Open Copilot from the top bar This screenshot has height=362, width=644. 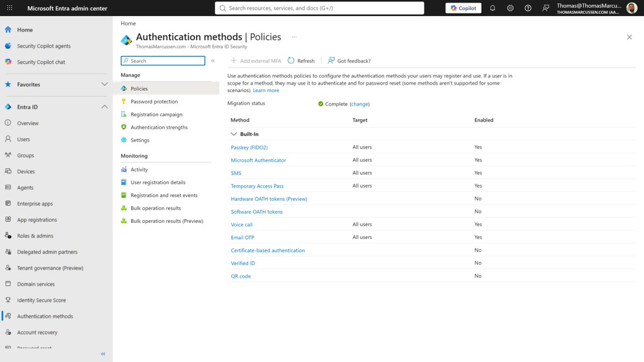(x=464, y=8)
